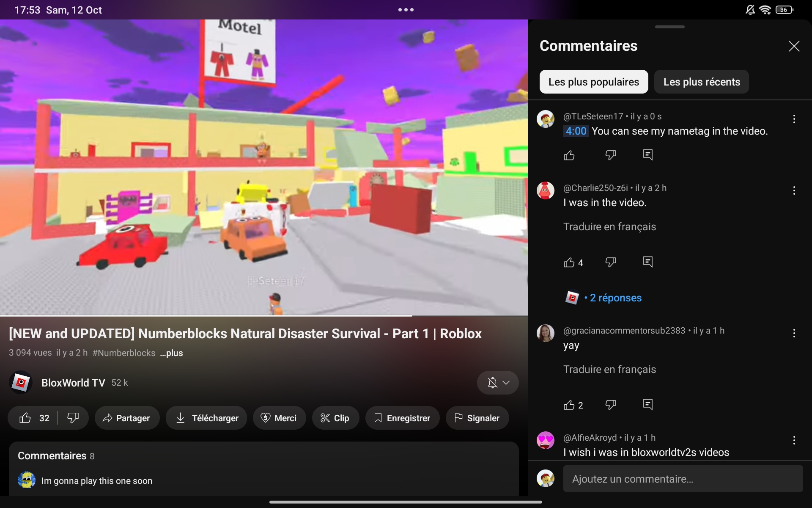Open @AlfieAkroyd profile avatar
812x508 pixels.
546,440
